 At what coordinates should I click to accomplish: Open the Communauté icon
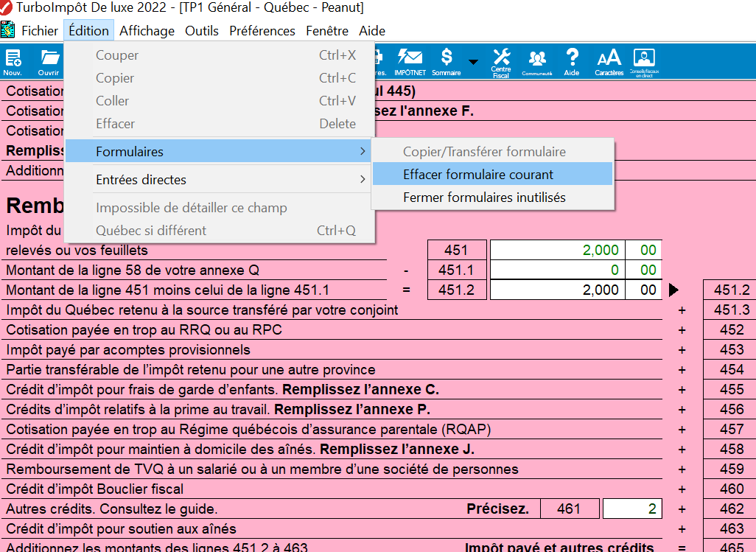(x=536, y=61)
